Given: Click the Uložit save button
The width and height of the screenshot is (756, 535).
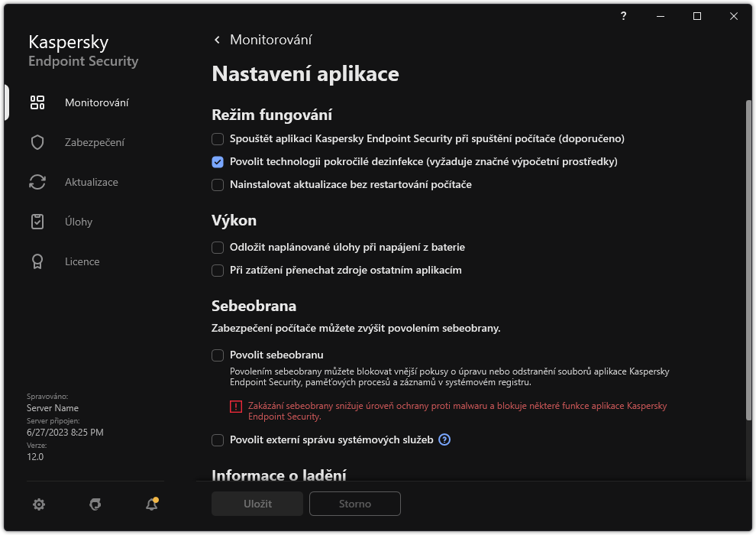Looking at the screenshot, I should click(257, 503).
